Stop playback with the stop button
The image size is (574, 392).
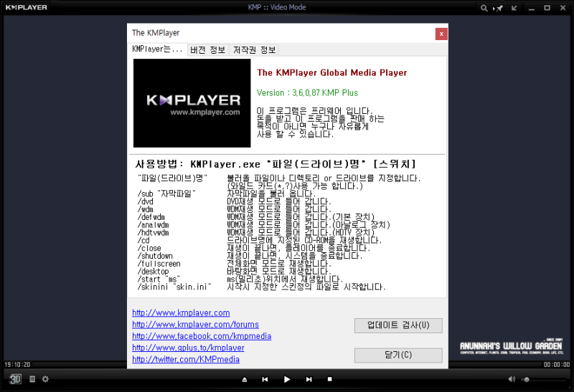point(329,379)
